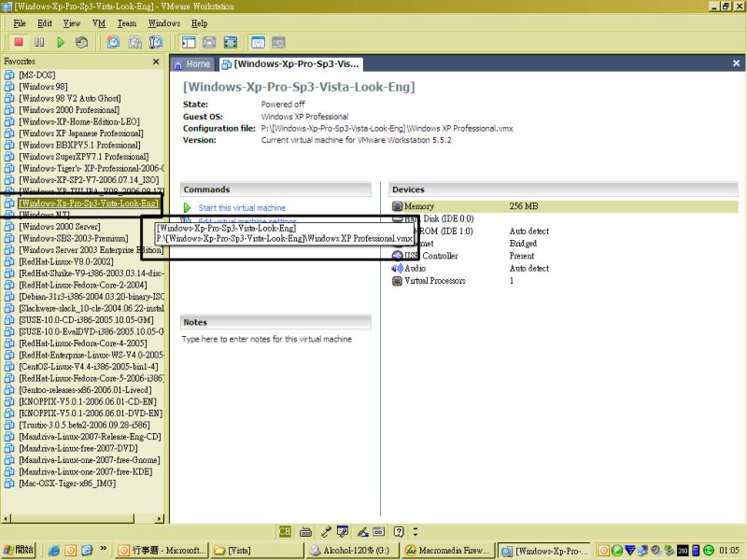This screenshot has width=747, height=560.
Task: Select [Windows-XP-Home-Edition-LEO] in Favorites
Action: point(79,121)
